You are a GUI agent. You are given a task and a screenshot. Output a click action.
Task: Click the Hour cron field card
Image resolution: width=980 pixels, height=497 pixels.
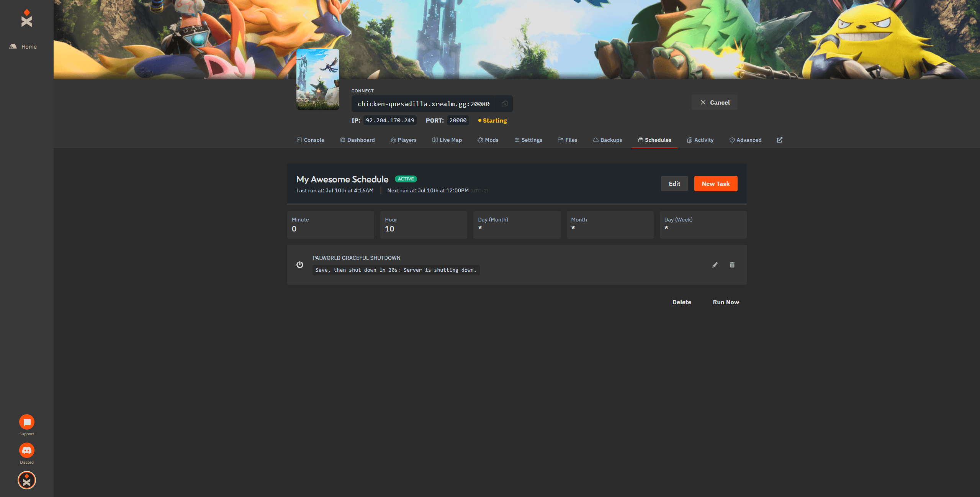coord(424,225)
